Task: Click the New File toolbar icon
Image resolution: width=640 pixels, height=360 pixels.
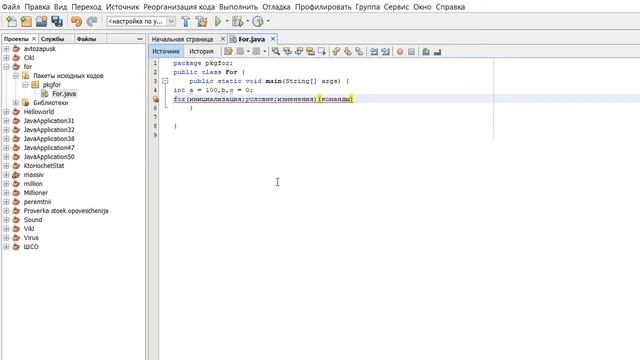Action: 11,21
